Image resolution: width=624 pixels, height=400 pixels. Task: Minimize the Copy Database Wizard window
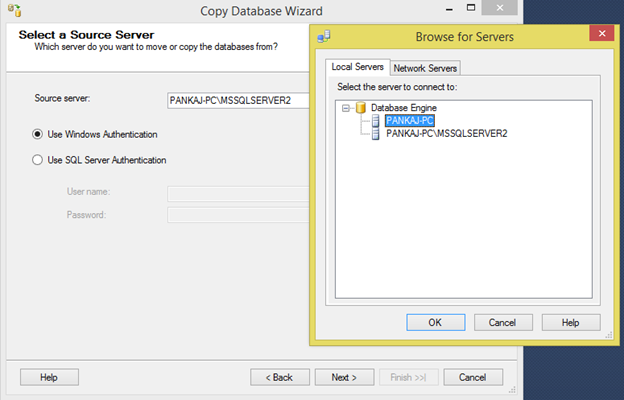(x=449, y=8)
